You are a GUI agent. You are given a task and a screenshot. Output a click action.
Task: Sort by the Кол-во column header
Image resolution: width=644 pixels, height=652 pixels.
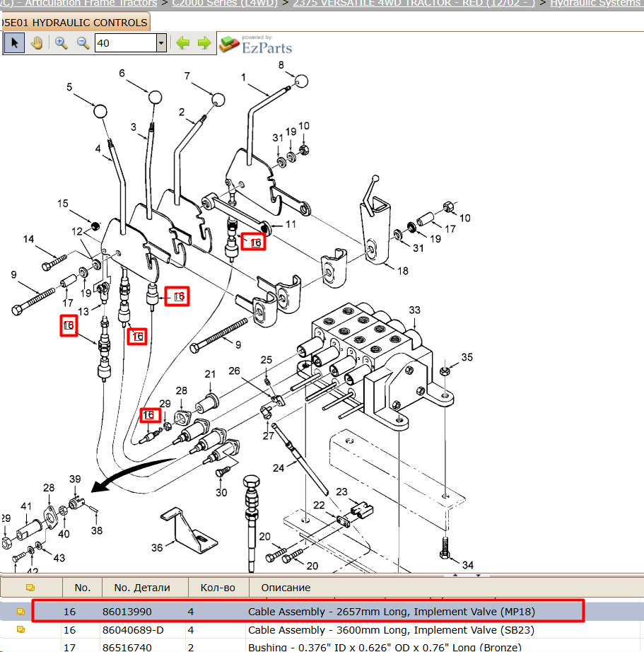click(218, 588)
